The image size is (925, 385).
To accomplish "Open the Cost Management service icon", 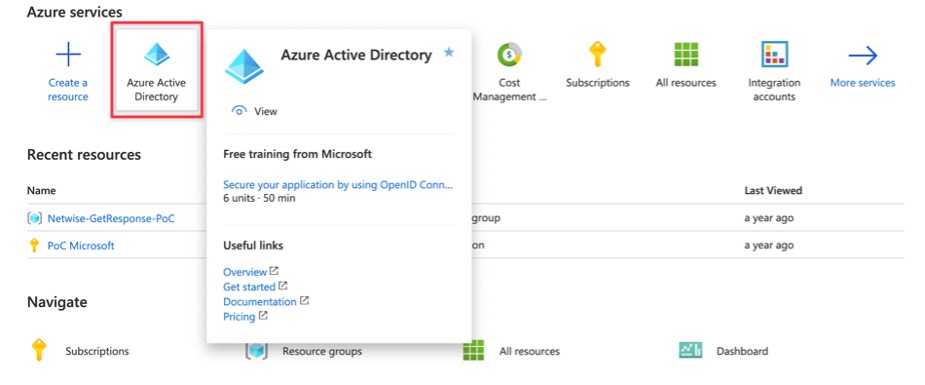I will pos(509,55).
